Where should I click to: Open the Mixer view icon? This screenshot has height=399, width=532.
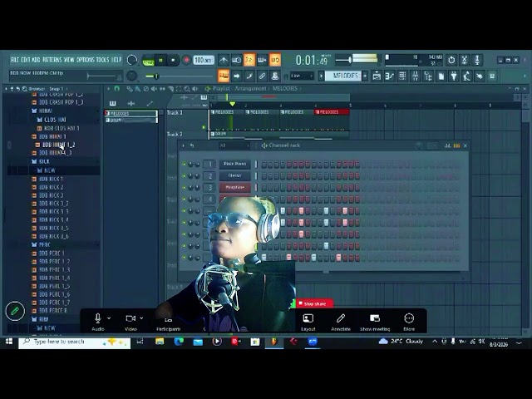coord(416,76)
